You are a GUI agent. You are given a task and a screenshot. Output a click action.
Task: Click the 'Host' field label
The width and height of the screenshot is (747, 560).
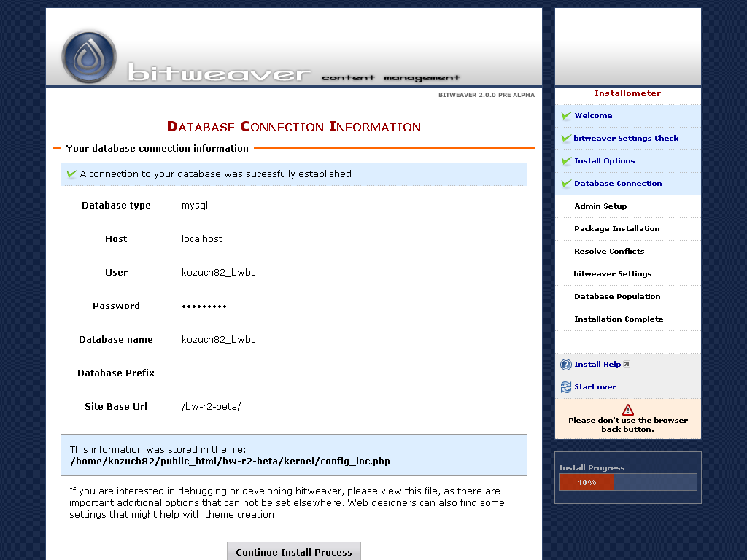(x=116, y=239)
